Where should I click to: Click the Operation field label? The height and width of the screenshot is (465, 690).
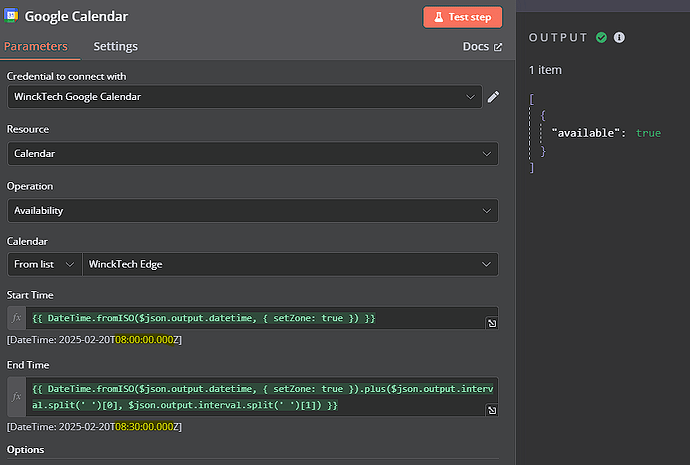tap(30, 186)
